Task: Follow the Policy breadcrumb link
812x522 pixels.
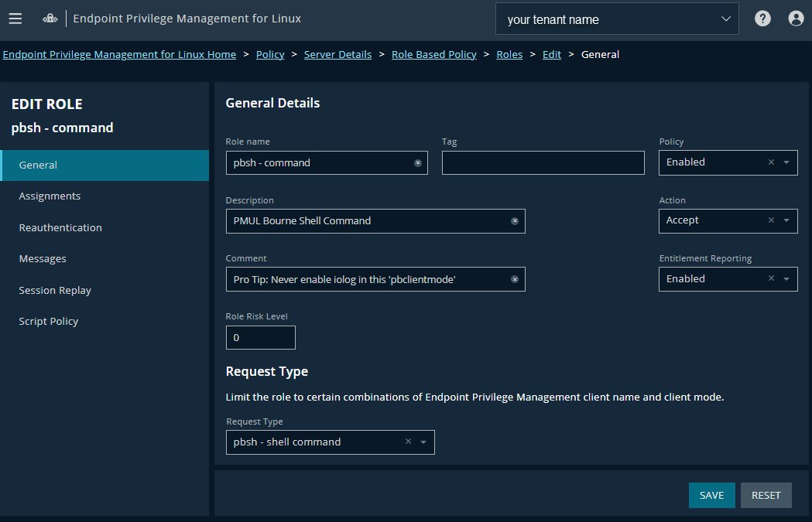Action: 270,54
